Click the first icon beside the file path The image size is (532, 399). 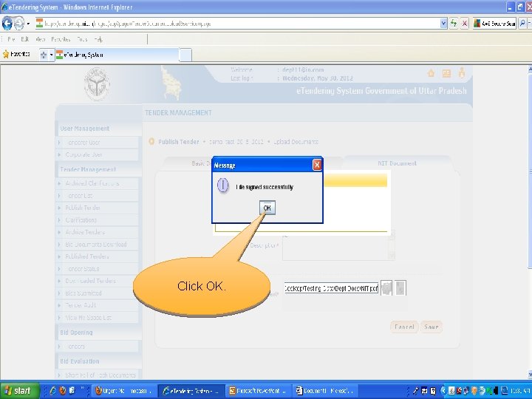point(386,287)
